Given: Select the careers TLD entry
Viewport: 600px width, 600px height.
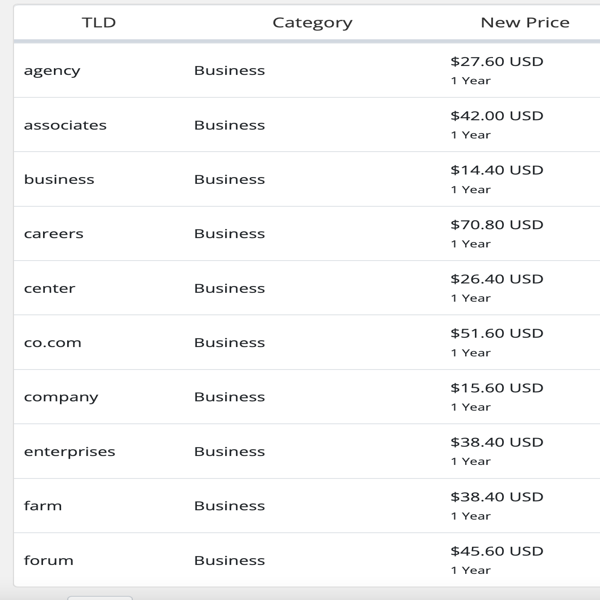Looking at the screenshot, I should pyautogui.click(x=54, y=234).
